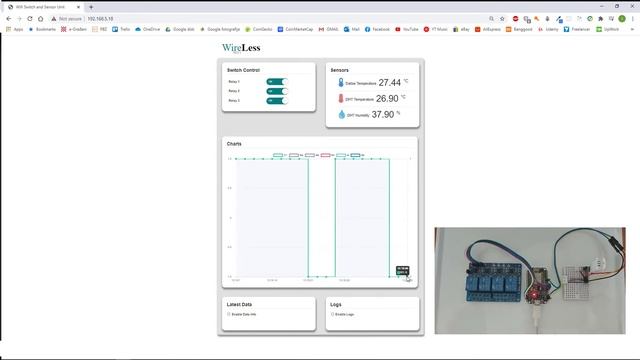Open the OneDrive bookmark
640x360 pixels.
pos(147,29)
